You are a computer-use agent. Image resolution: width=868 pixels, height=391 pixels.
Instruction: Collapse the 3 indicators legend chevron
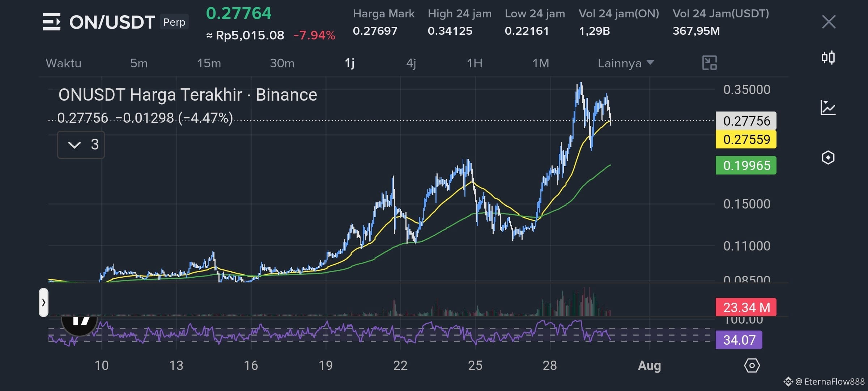pos(81,145)
